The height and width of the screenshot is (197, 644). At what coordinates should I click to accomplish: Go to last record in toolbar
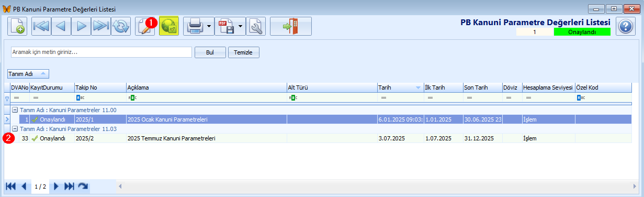100,26
